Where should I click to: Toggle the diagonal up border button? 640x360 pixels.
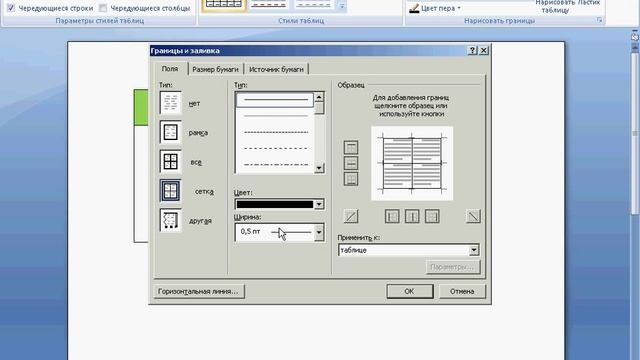351,216
